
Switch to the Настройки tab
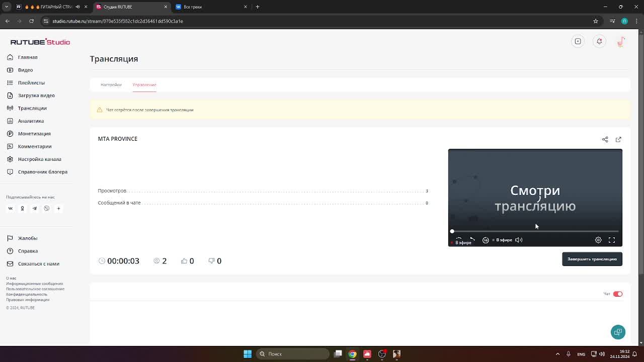[111, 85]
